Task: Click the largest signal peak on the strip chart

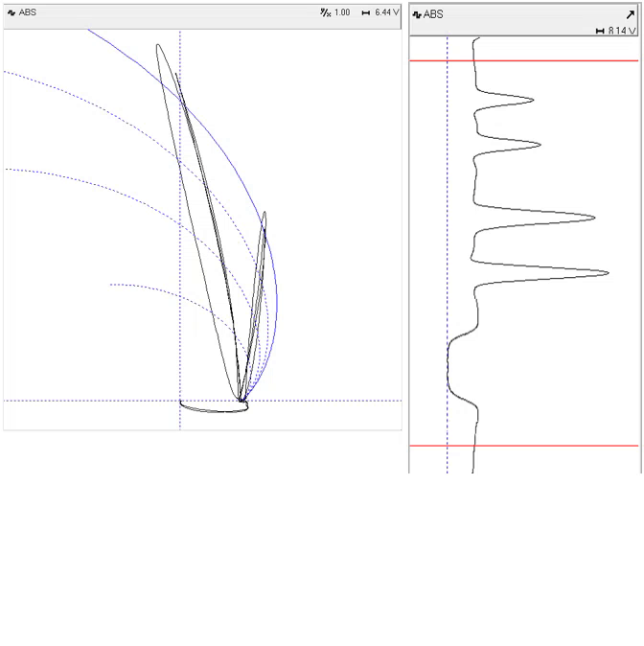Action: coord(607,272)
